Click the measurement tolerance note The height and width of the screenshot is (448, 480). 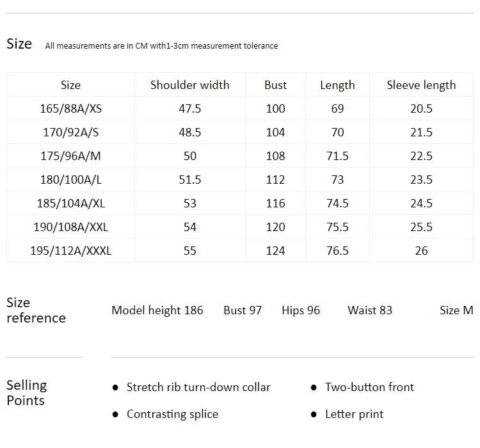[161, 45]
